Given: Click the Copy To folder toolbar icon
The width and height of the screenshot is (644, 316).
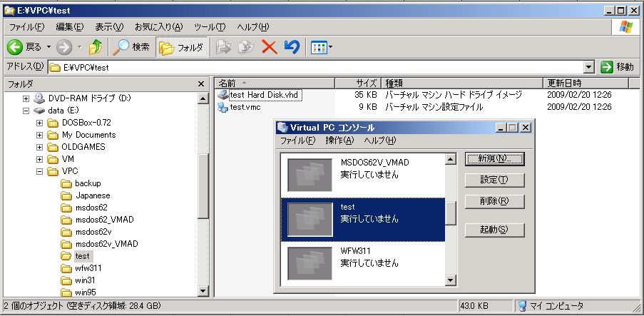Looking at the screenshot, I should click(x=247, y=47).
